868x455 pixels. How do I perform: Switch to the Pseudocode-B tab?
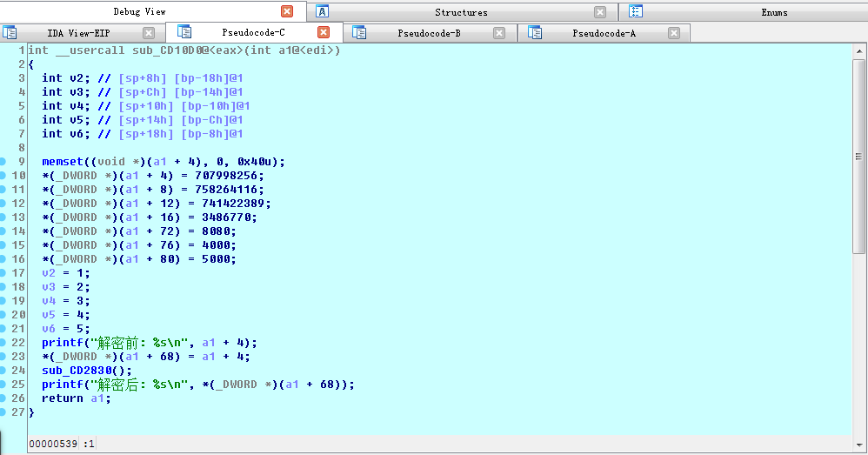click(x=428, y=33)
